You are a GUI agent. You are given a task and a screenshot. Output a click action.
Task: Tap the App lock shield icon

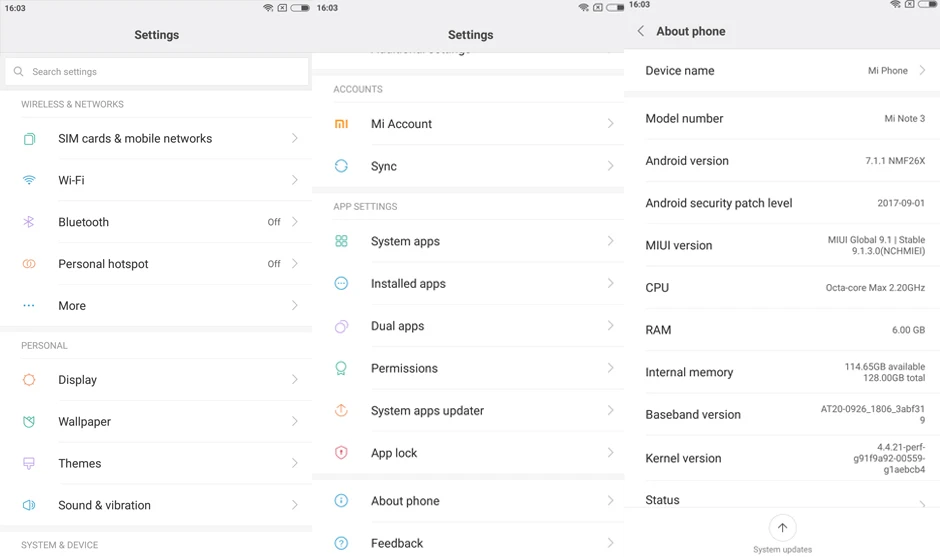[341, 453]
